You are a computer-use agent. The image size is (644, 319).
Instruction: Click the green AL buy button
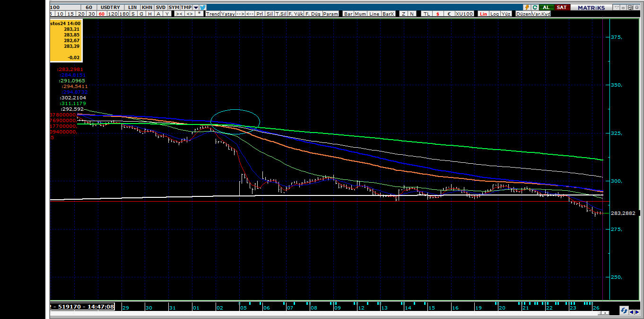(547, 7)
